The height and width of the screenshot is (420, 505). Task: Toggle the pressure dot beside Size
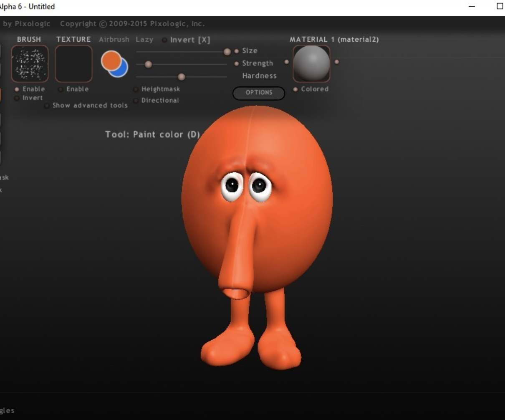[x=237, y=51]
